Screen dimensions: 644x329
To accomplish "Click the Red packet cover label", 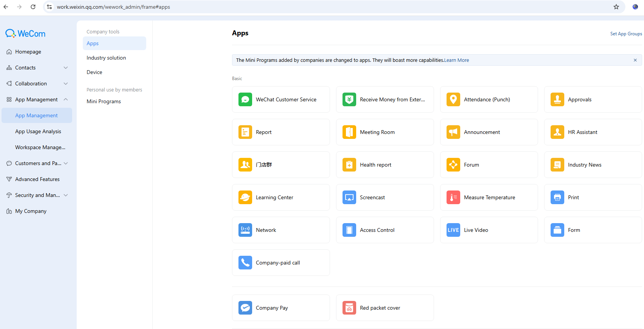I will click(x=380, y=308).
